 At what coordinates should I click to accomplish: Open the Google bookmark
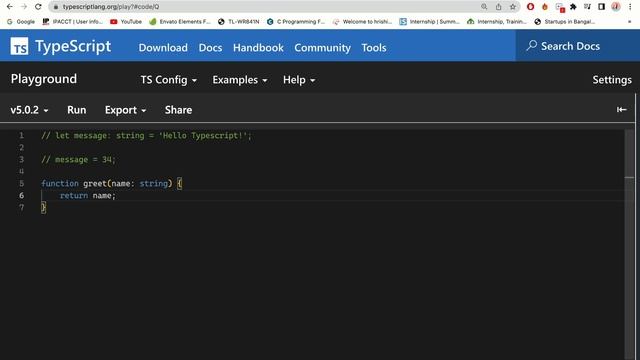tap(21, 22)
